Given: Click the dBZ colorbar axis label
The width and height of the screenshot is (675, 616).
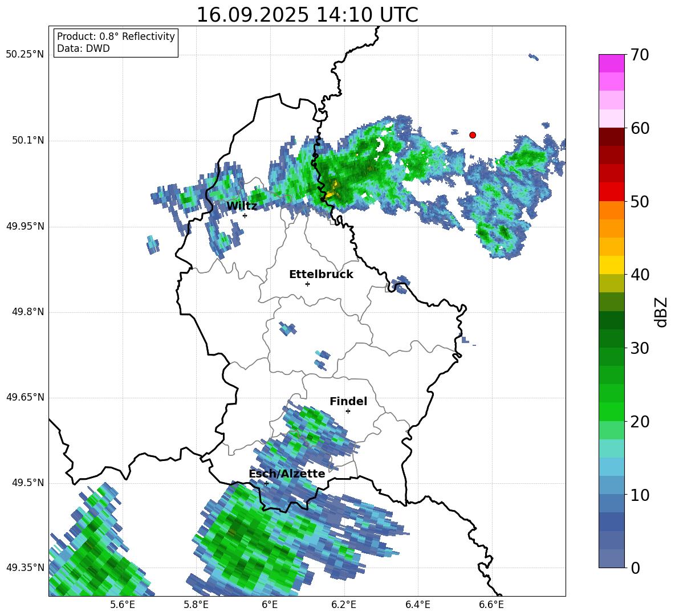Looking at the screenshot, I should coord(660,312).
